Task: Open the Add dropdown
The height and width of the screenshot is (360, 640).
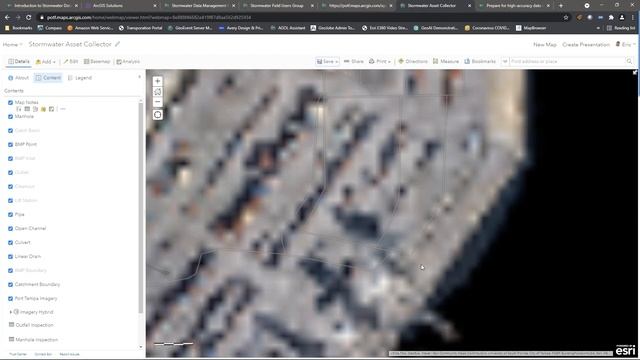Action: point(45,62)
